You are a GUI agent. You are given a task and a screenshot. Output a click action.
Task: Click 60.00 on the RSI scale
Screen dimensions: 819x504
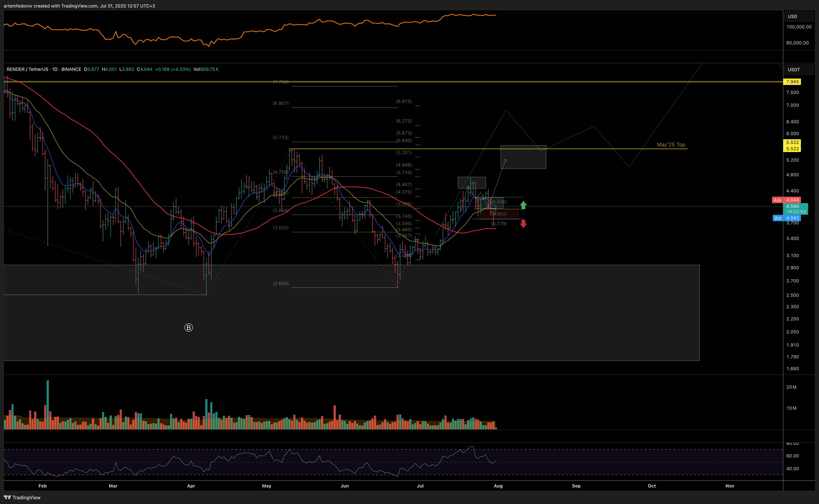[792, 456]
